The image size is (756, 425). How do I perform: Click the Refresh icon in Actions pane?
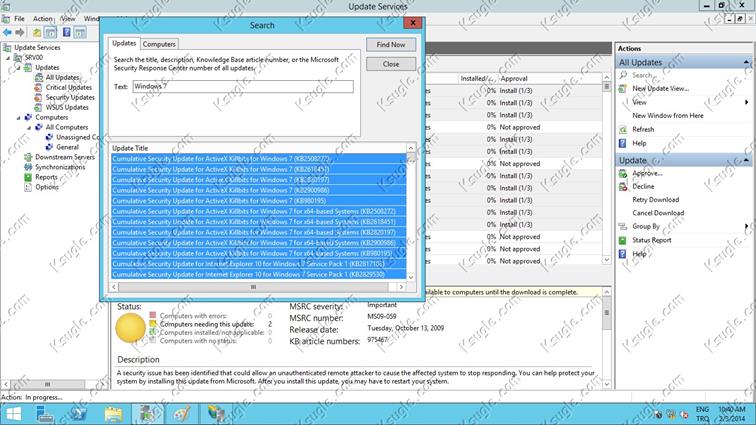point(623,129)
